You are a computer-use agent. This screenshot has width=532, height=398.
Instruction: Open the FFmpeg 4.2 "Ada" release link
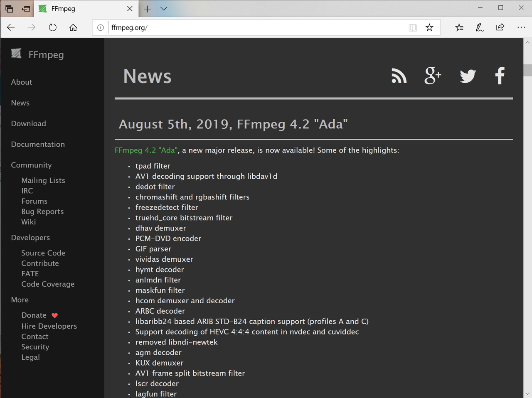pyautogui.click(x=145, y=150)
